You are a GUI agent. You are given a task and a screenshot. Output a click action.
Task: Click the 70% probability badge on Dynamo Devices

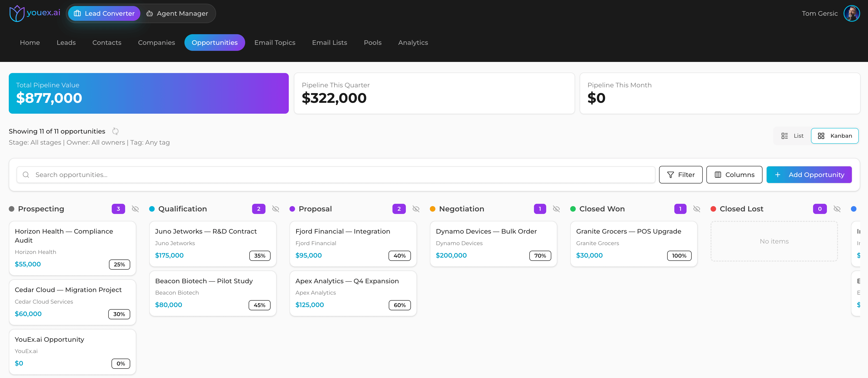540,256
